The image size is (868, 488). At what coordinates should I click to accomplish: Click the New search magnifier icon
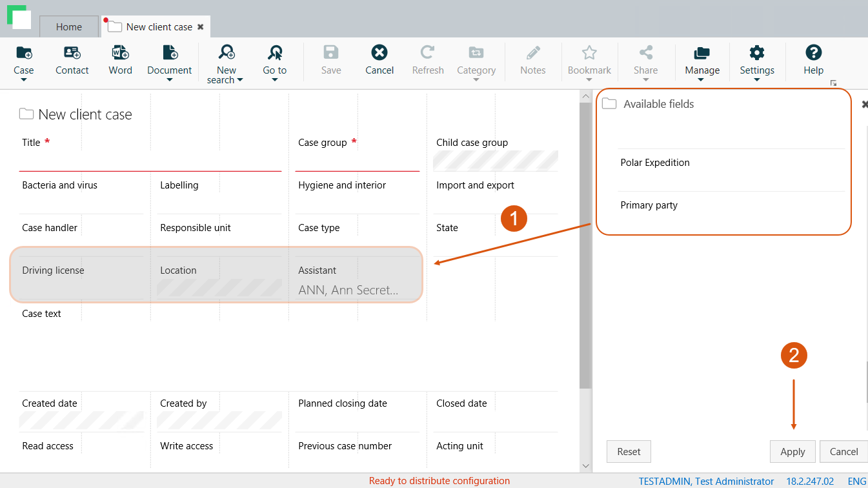(x=226, y=54)
